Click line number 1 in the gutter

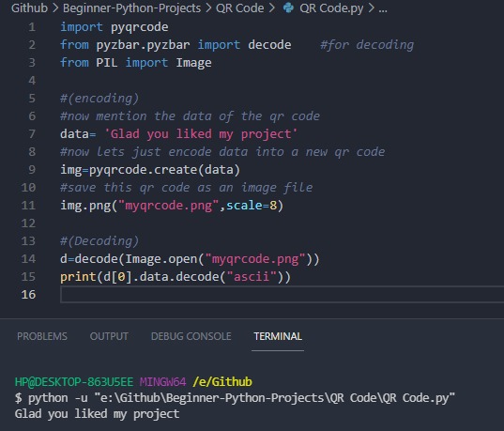[32, 27]
